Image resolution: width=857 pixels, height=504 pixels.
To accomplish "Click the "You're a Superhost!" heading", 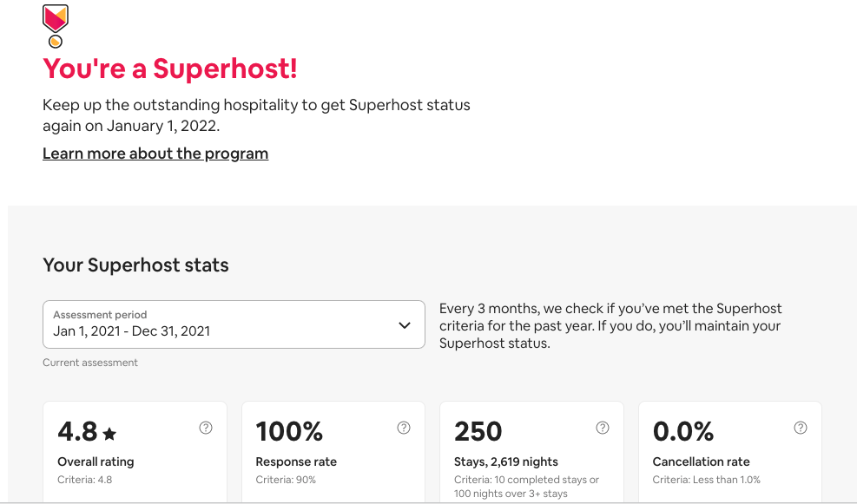I will tap(169, 69).
